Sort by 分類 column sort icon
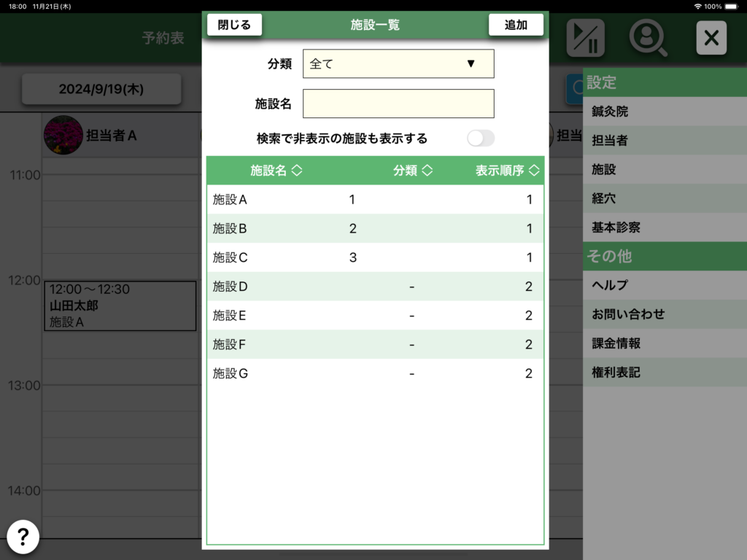 (x=427, y=171)
